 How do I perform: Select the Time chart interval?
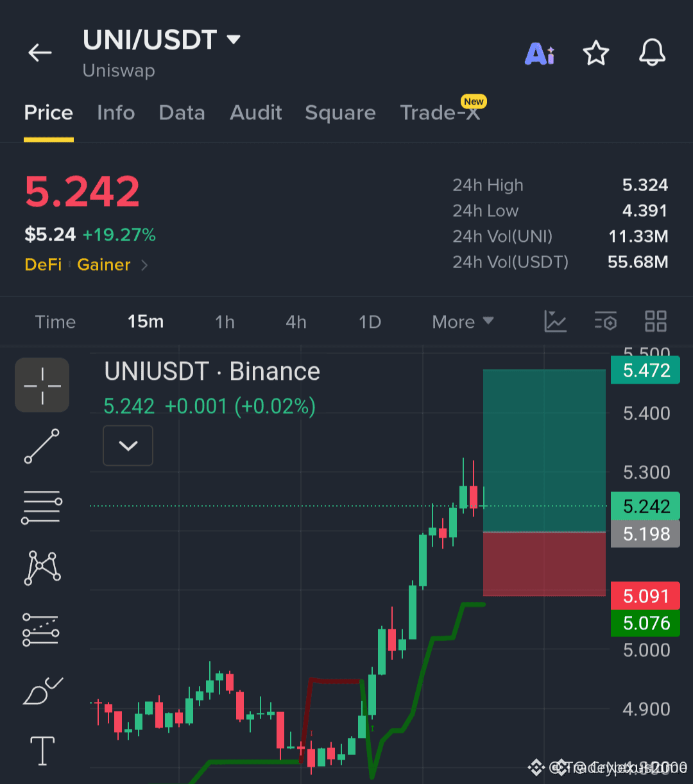pyautogui.click(x=55, y=321)
